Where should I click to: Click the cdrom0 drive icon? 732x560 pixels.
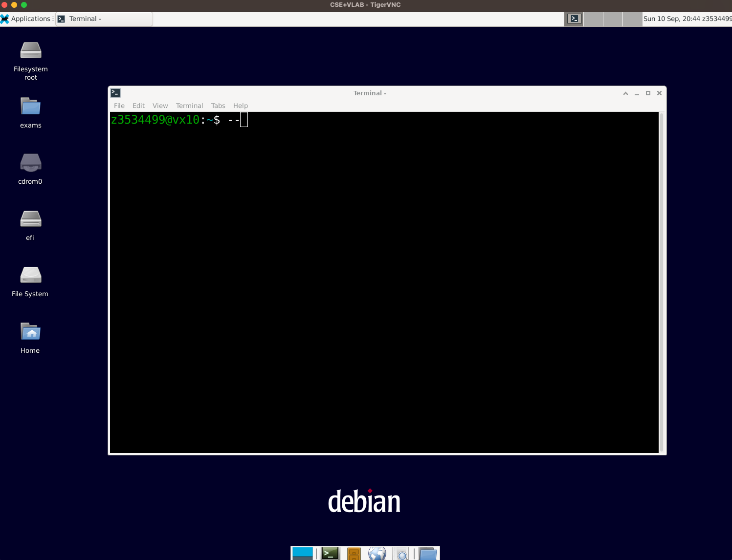pos(31,163)
